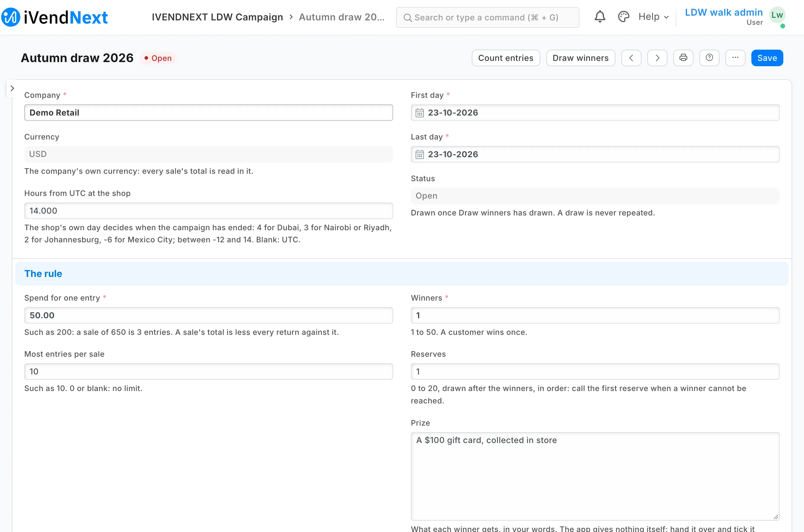Click the Count entries button
Image resolution: width=804 pixels, height=532 pixels.
click(x=505, y=58)
